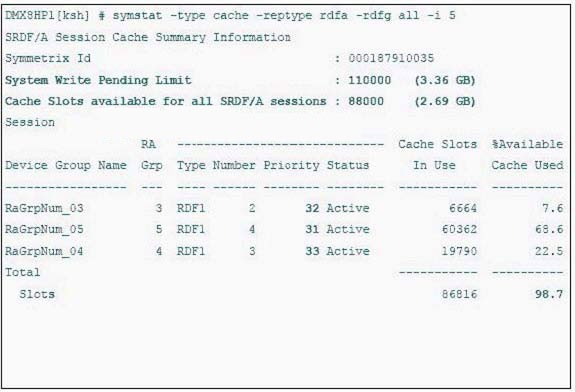Select the RaGrpNum_05 row name
Image resolution: width=576 pixels, height=392 pixels.
[44, 230]
